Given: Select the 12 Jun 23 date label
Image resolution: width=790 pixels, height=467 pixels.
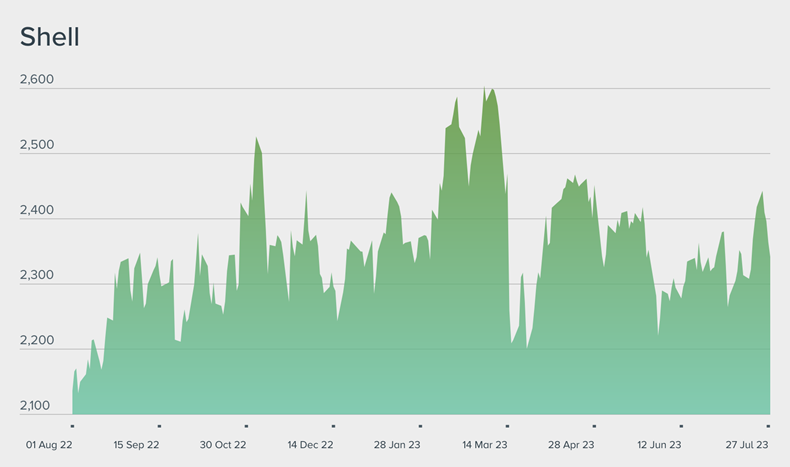Looking at the screenshot, I should pos(659,445).
